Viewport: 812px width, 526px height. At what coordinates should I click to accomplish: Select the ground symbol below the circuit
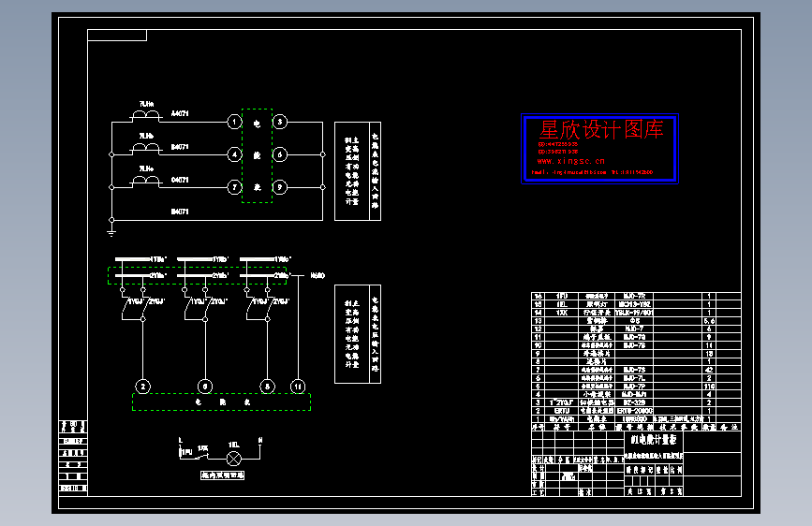point(111,232)
